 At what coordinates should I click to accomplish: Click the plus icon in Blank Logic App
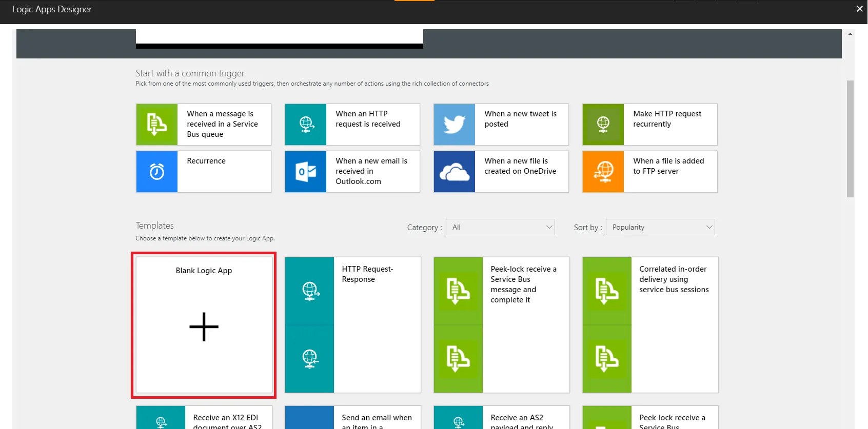pos(204,326)
